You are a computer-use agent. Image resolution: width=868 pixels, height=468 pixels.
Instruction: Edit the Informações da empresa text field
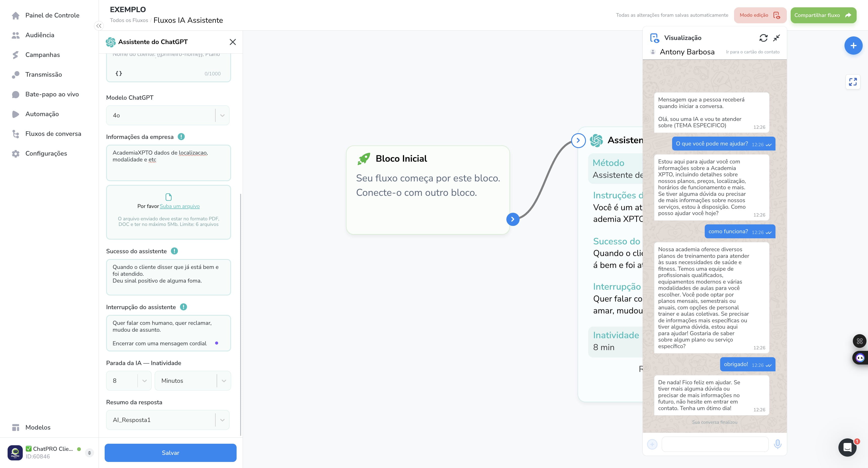169,163
